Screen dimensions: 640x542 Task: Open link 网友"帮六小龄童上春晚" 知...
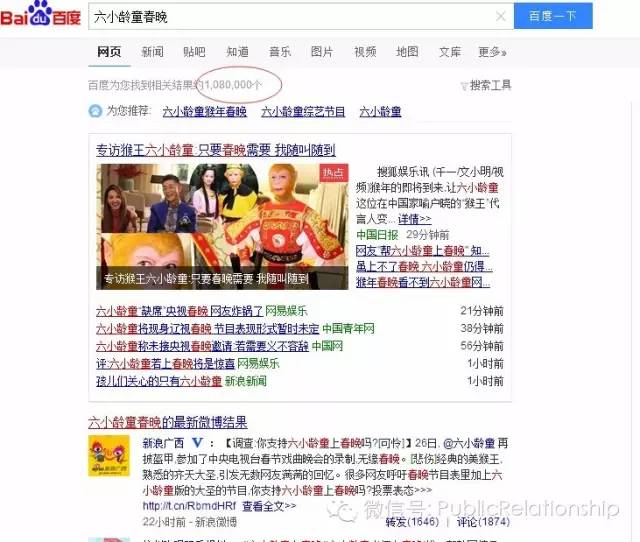pyautogui.click(x=422, y=250)
